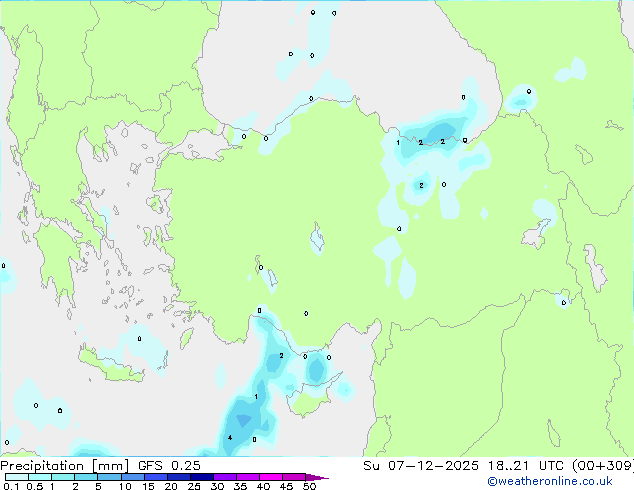Screen dimensions: 634x490
Task: Select the dark navy swatch between 25 and 30
Action: [202, 477]
